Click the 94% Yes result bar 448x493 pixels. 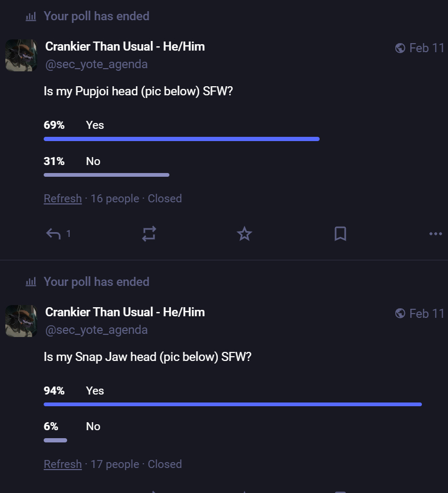[232, 405]
